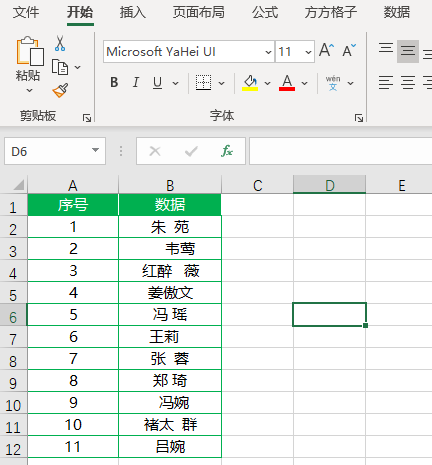Click align text left icon
This screenshot has height=465, width=432.
tap(386, 82)
